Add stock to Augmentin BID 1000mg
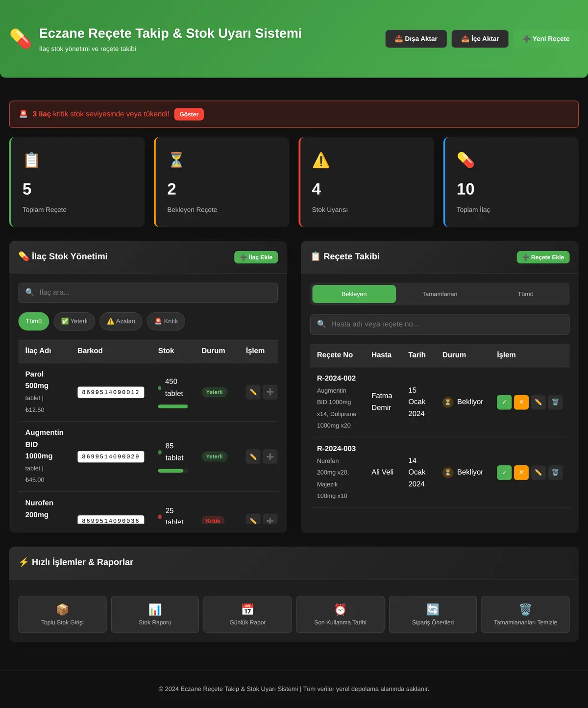Viewport: 588px width, 708px height. click(270, 456)
